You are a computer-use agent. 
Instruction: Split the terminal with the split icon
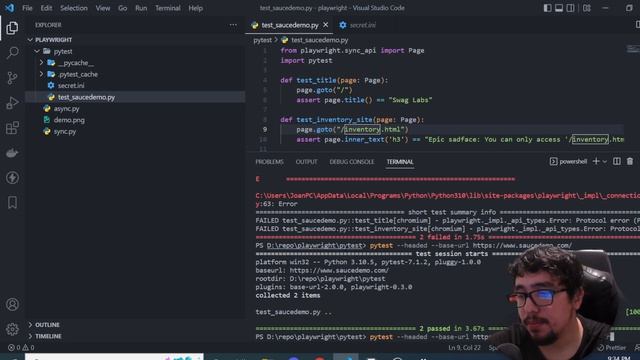[x=617, y=162]
